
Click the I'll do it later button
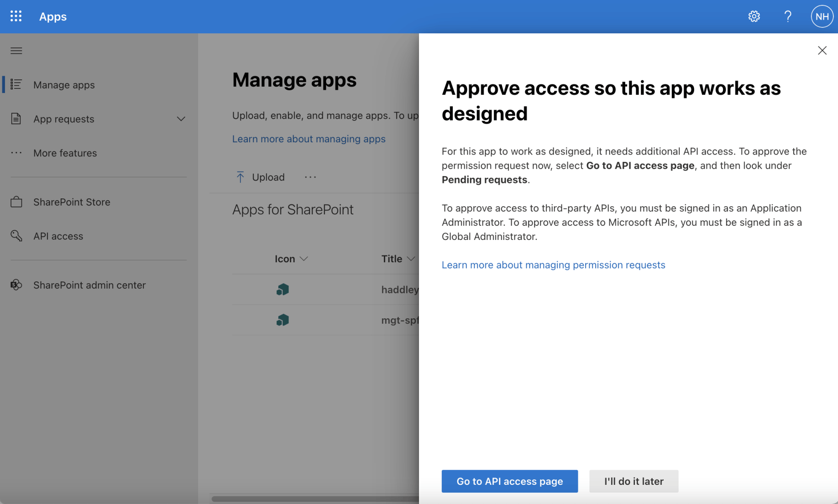click(633, 481)
